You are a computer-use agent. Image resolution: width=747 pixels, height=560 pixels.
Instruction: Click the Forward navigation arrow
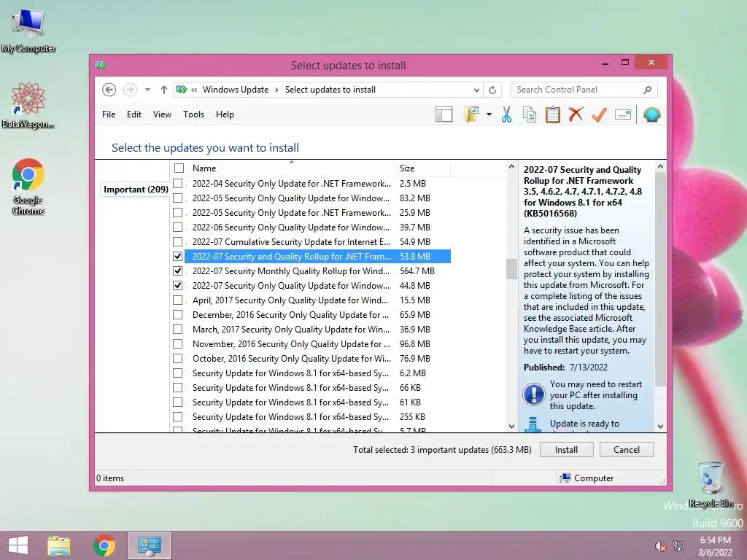click(130, 90)
